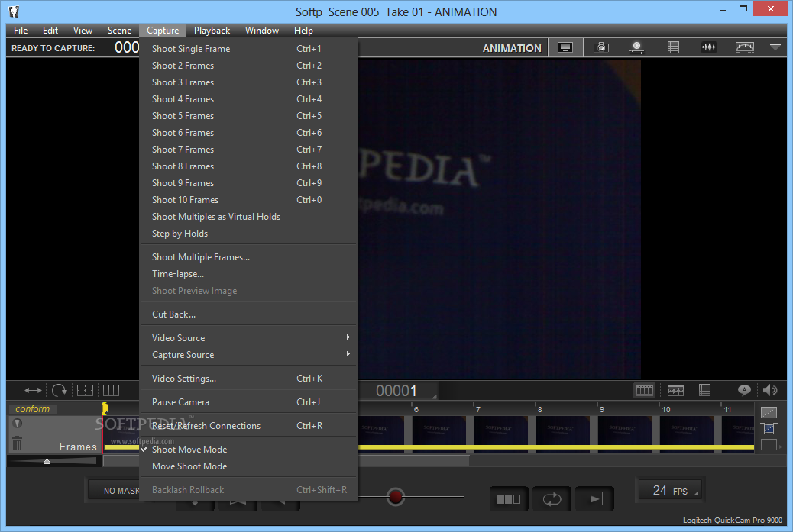Choose Shoot 10 Frames

pyautogui.click(x=248, y=200)
